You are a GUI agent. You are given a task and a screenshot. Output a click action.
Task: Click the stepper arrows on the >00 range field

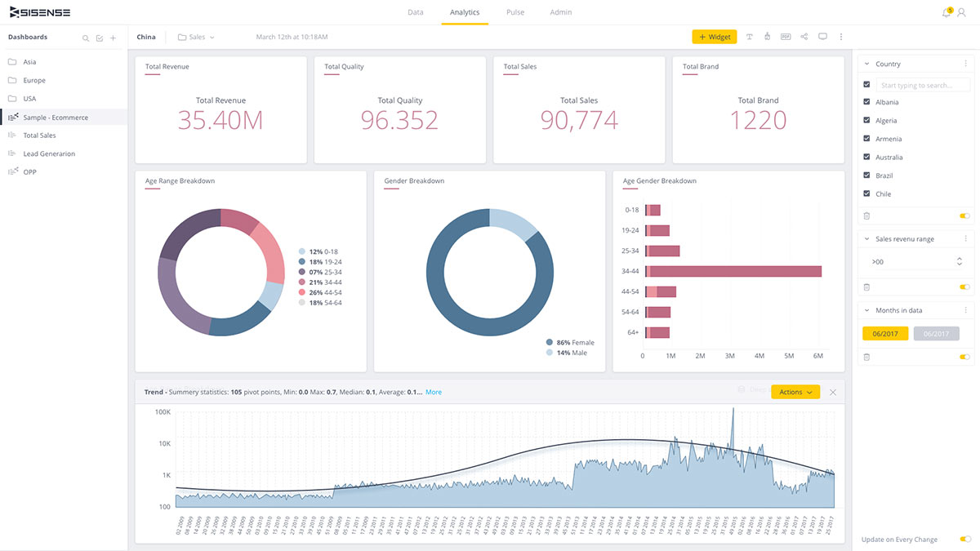click(x=959, y=261)
